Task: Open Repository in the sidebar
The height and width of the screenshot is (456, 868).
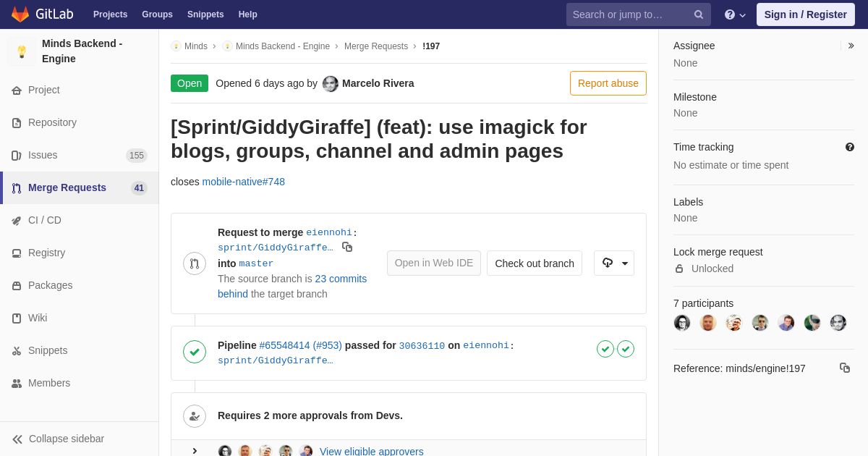Action: pyautogui.click(x=80, y=122)
